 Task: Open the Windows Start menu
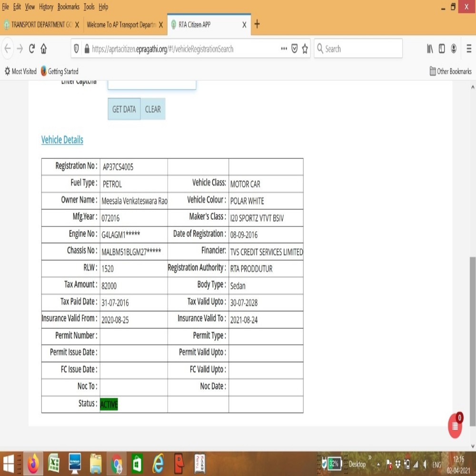(8, 464)
